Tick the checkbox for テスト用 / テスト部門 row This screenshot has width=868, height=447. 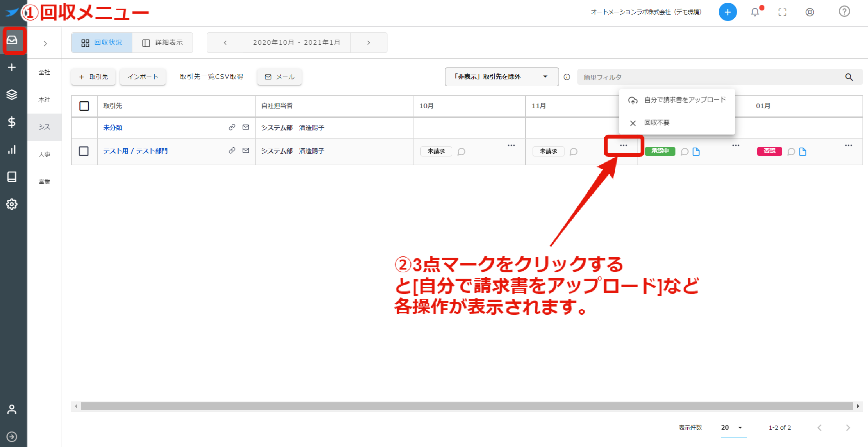point(84,151)
